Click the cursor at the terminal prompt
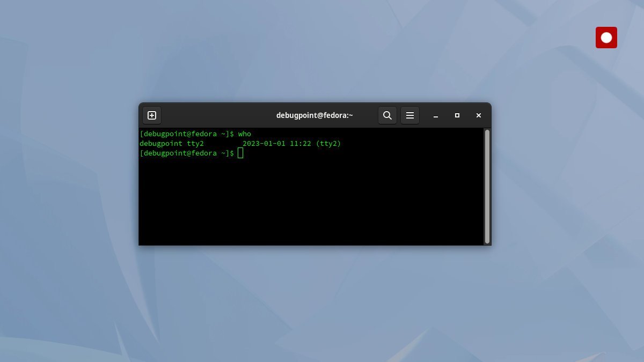 (241, 153)
